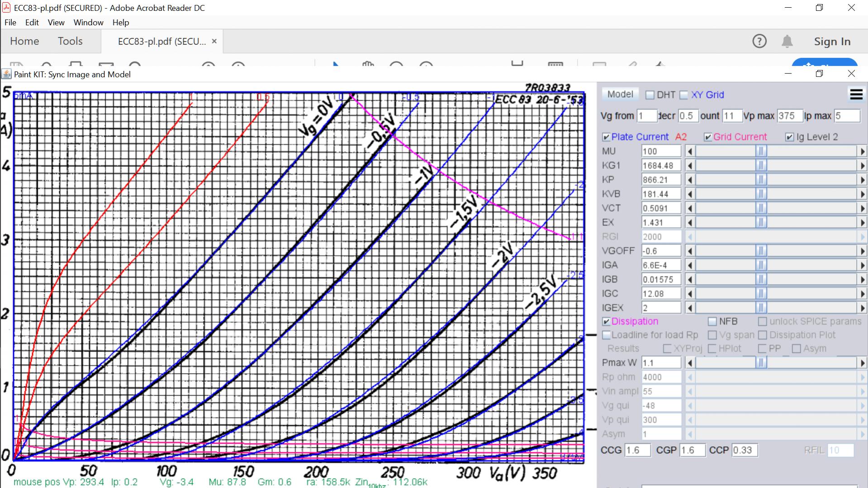Close the ECC83-pl.pdf tab

coord(214,41)
